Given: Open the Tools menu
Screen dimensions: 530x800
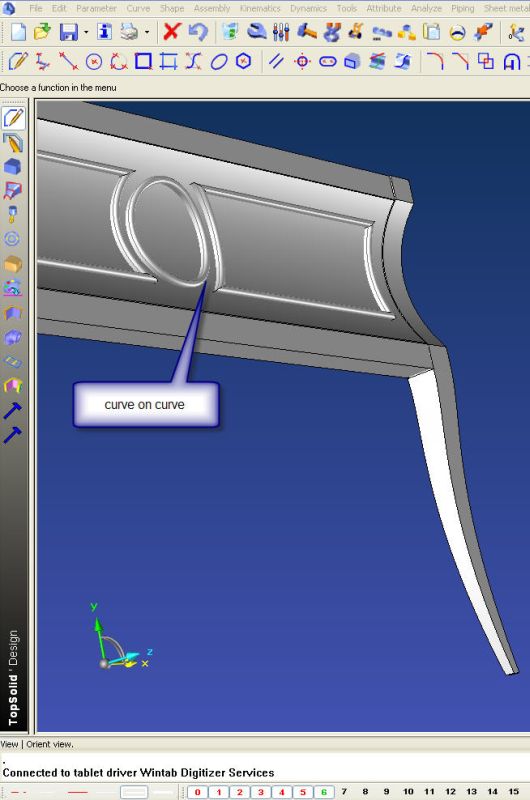Looking at the screenshot, I should click(346, 8).
